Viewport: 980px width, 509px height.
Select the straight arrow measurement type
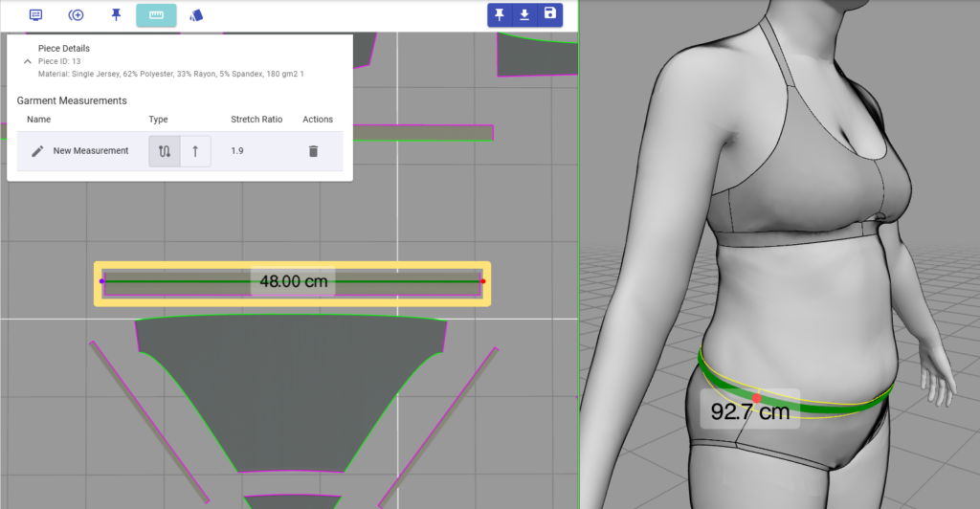point(195,151)
